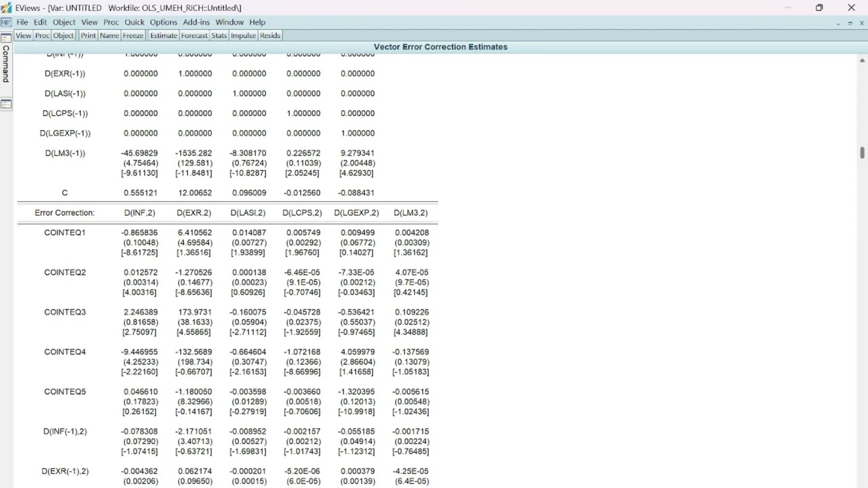This screenshot has height=488, width=868.
Task: Select the COINTEQ3 row label
Action: coord(65,312)
